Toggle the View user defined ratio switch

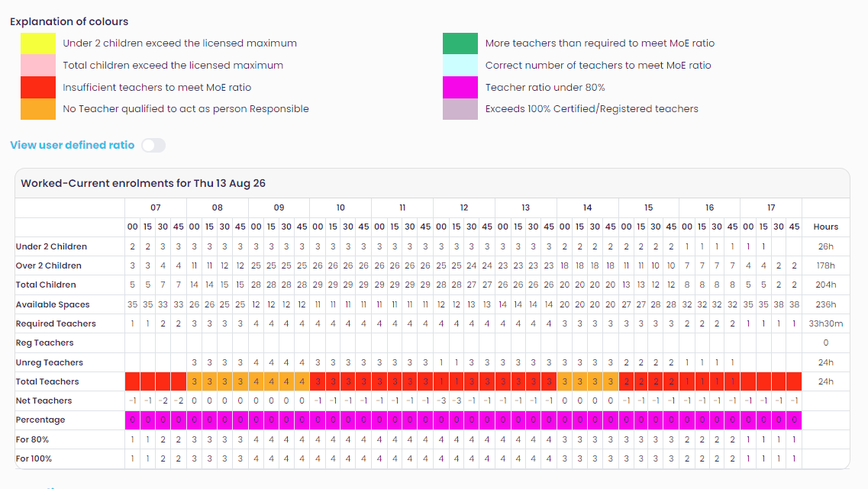coord(153,145)
